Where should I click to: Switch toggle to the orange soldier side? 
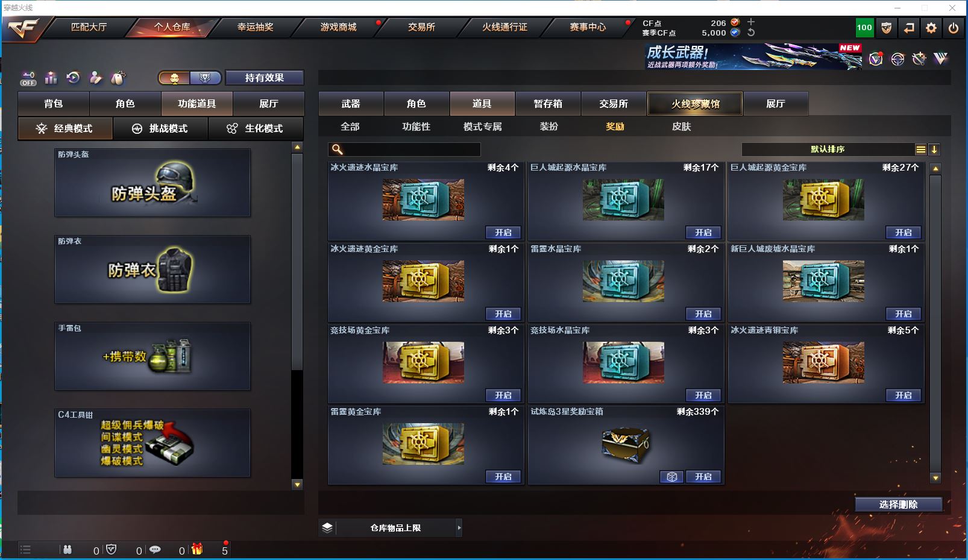[x=174, y=78]
